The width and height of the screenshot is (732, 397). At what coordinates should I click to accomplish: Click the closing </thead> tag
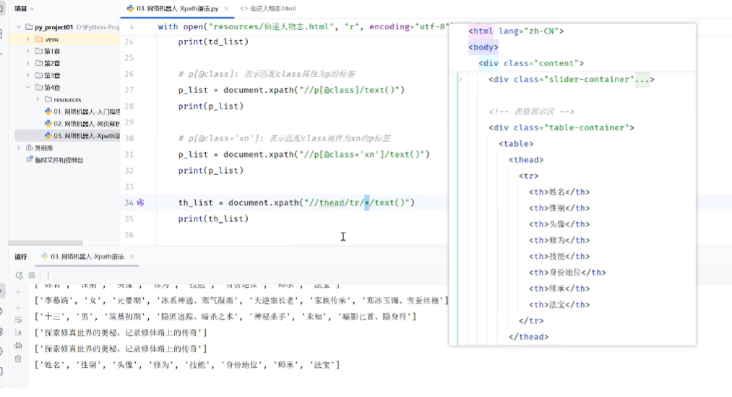pyautogui.click(x=528, y=337)
